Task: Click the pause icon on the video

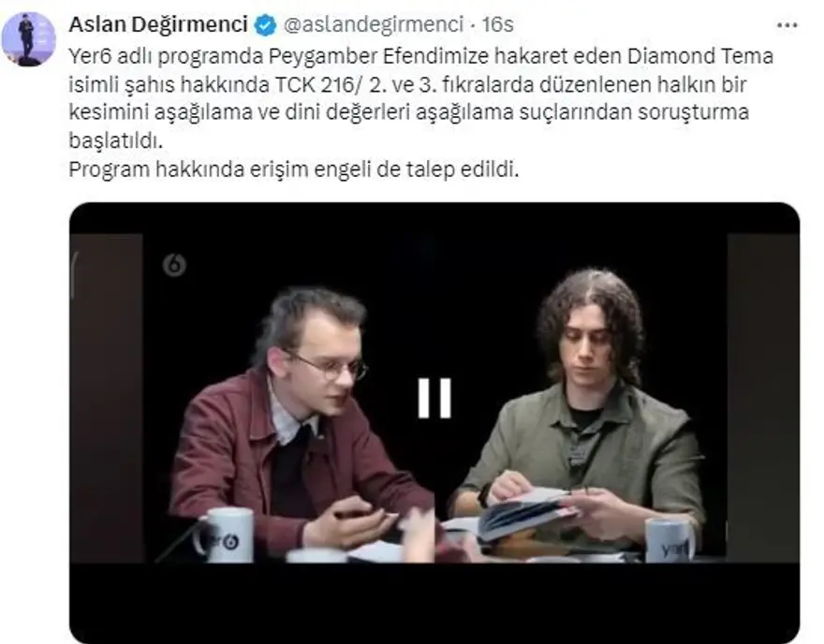Action: [434, 398]
